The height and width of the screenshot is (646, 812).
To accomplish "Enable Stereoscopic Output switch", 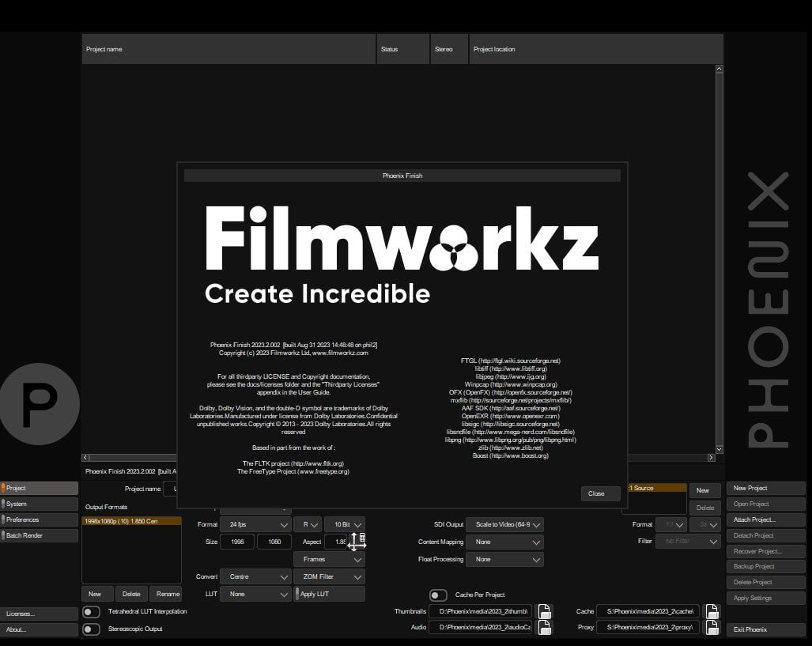I will point(91,629).
